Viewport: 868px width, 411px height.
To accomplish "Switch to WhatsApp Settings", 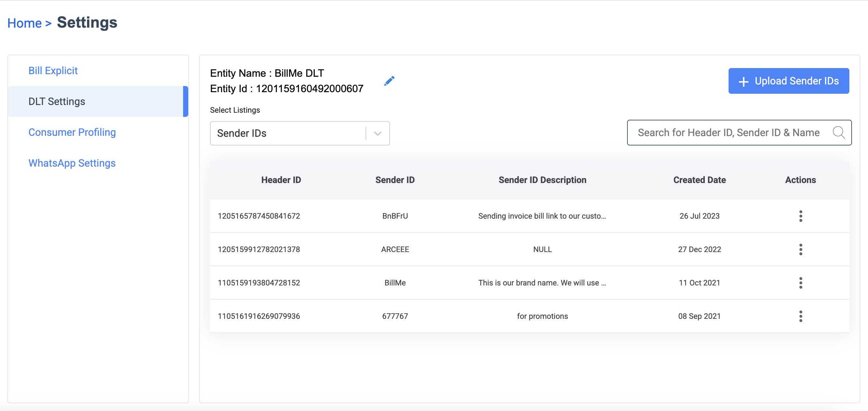I will [72, 163].
